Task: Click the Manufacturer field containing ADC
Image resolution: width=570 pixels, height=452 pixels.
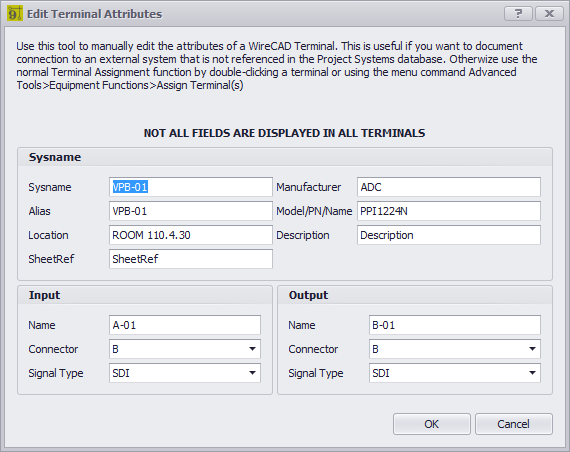Action: [x=449, y=187]
